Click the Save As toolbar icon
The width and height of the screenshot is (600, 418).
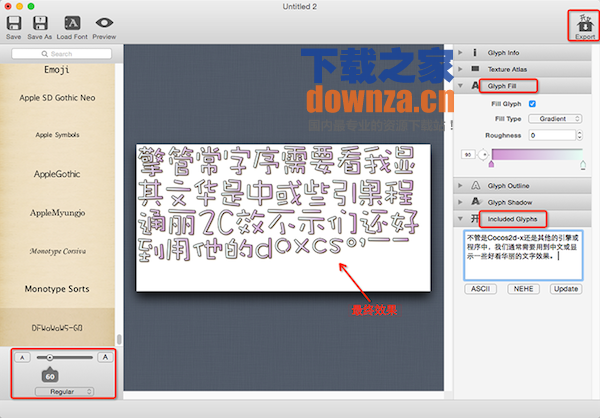pos(40,23)
